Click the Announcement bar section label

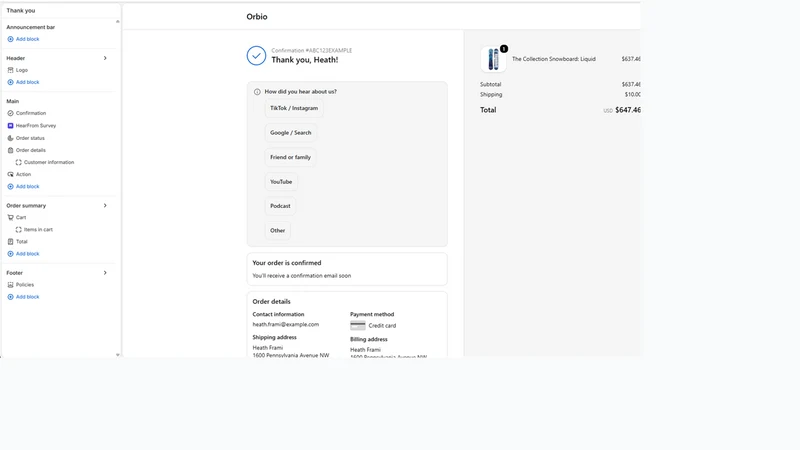(x=31, y=27)
